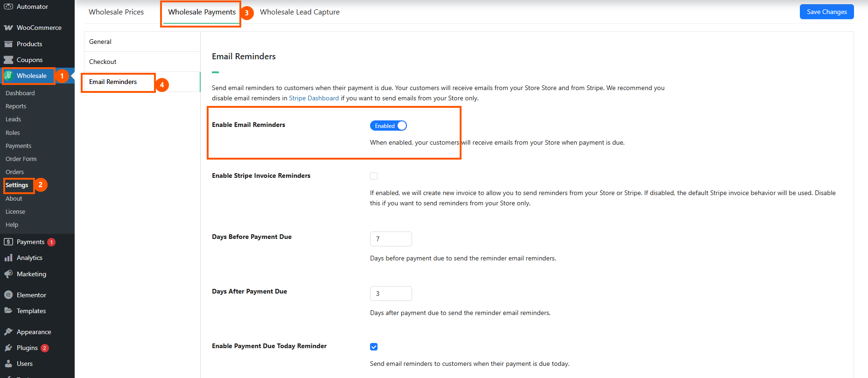Open the Leads submenu item
Viewport: 868px width, 378px height.
(x=13, y=119)
